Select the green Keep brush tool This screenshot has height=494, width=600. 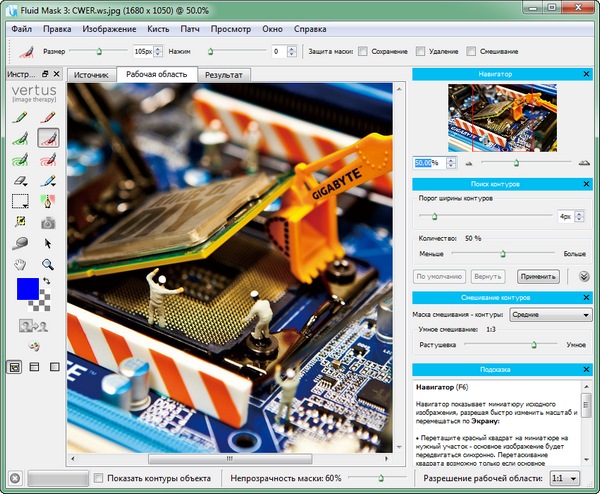point(20,117)
